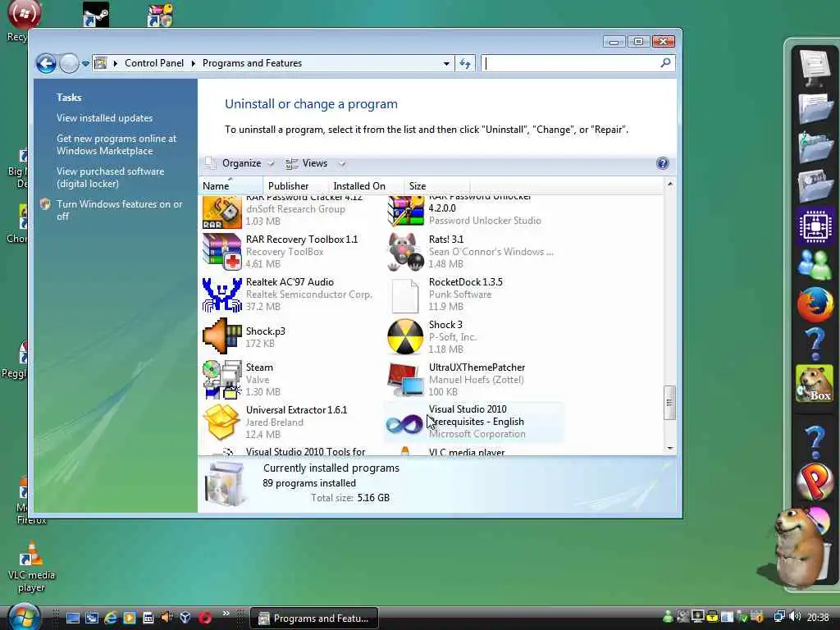Launch Internet Explorer from quick launch
840x630 pixels.
point(111,618)
